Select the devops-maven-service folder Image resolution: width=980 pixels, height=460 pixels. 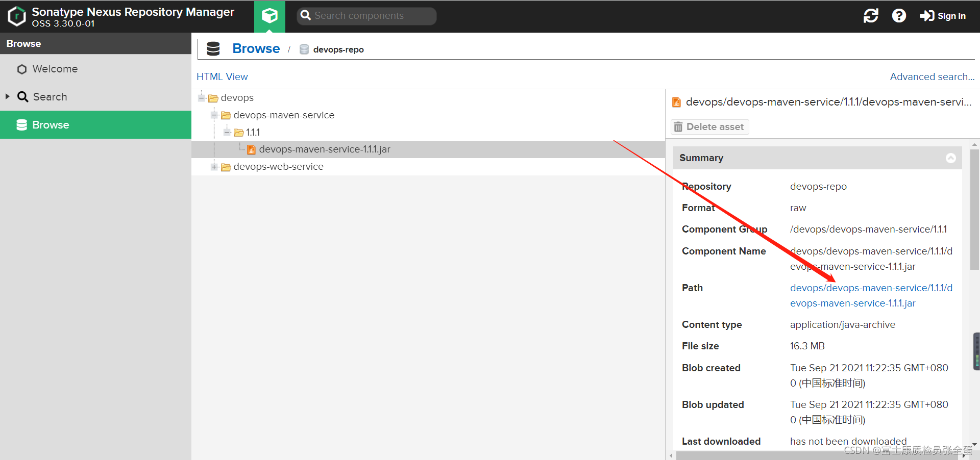284,115
